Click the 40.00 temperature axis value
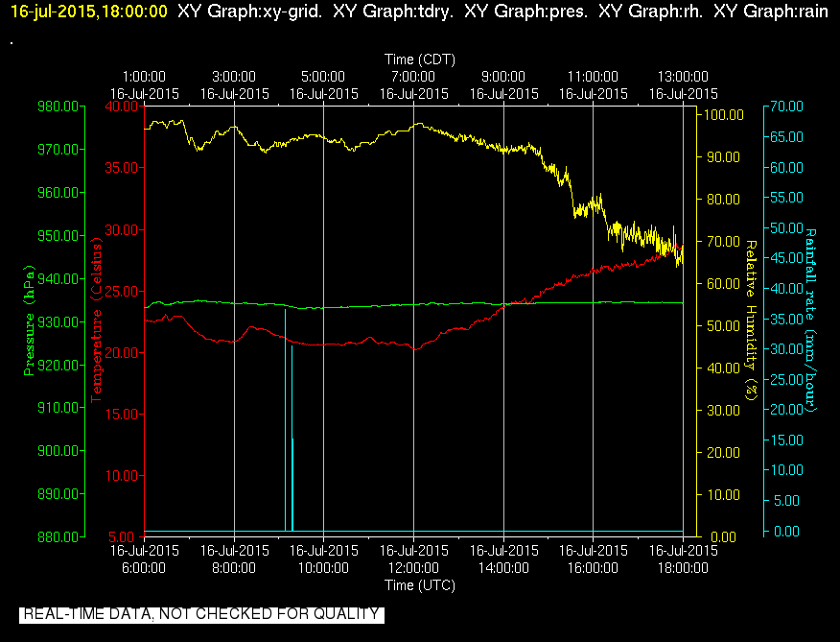The width and height of the screenshot is (840, 642). tap(122, 107)
